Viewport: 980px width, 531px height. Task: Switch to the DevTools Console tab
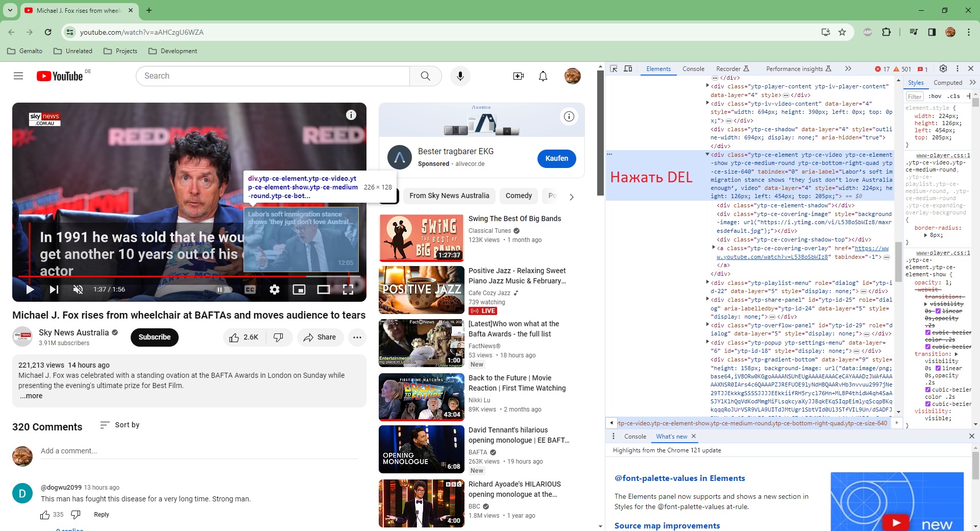click(693, 69)
